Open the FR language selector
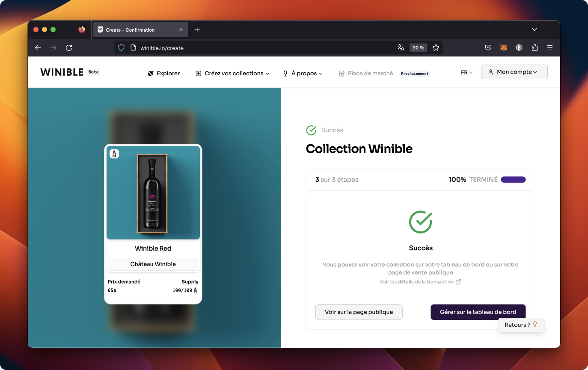588x370 pixels. 466,73
